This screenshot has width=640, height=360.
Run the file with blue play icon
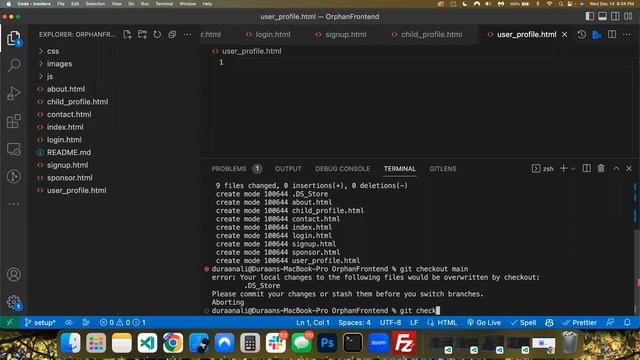click(597, 35)
